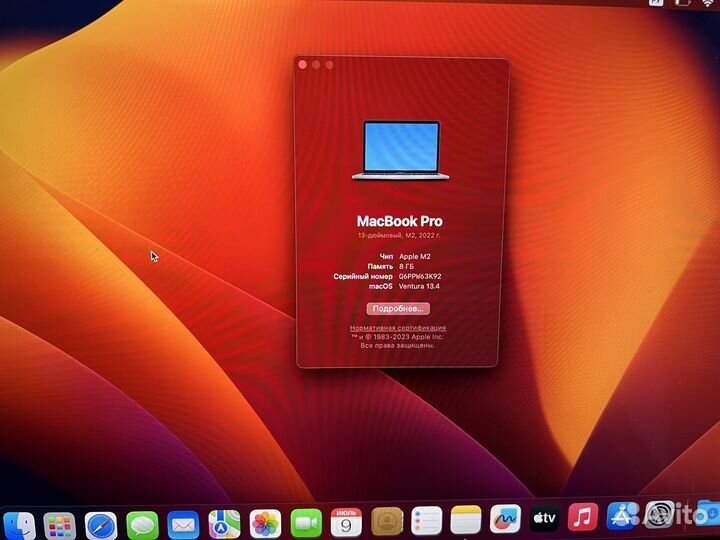Launch Reminders from the Dock
This screenshot has width=720, height=540.
pyautogui.click(x=427, y=521)
